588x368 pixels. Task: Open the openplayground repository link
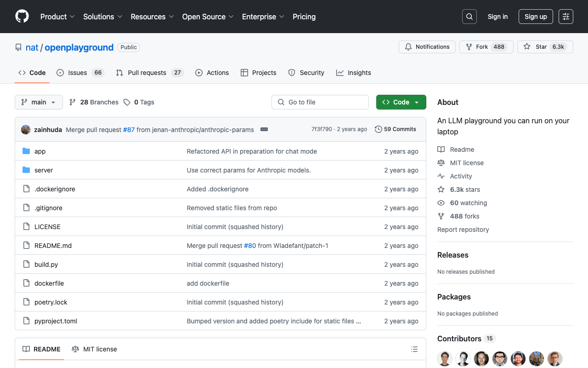(x=79, y=47)
